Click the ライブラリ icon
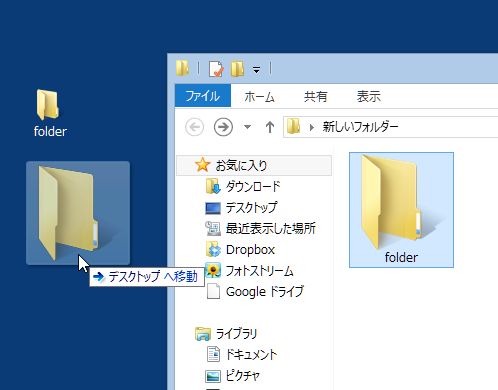The image size is (498, 390). (203, 334)
